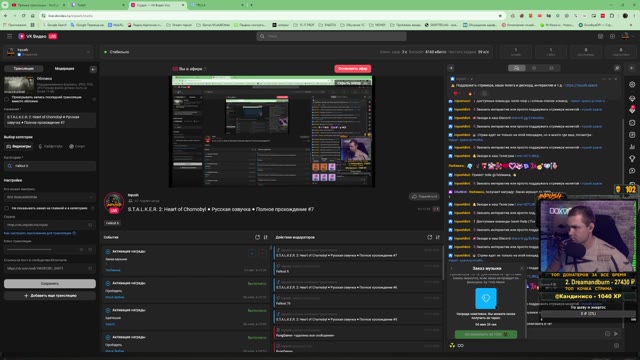Select the Лайфстайл category type
The height and width of the screenshot is (360, 640).
pos(51,146)
